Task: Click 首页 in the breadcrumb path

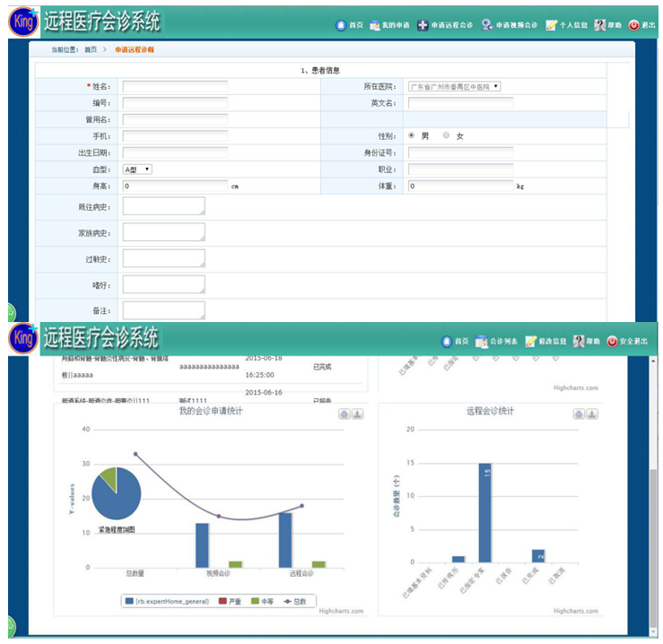Action: pyautogui.click(x=91, y=49)
